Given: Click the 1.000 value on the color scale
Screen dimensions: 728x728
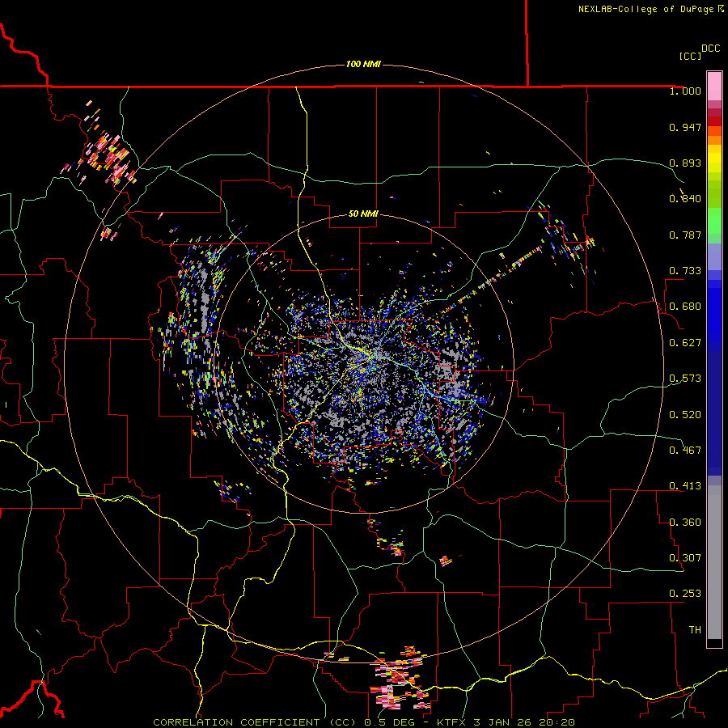Looking at the screenshot, I should 685,91.
